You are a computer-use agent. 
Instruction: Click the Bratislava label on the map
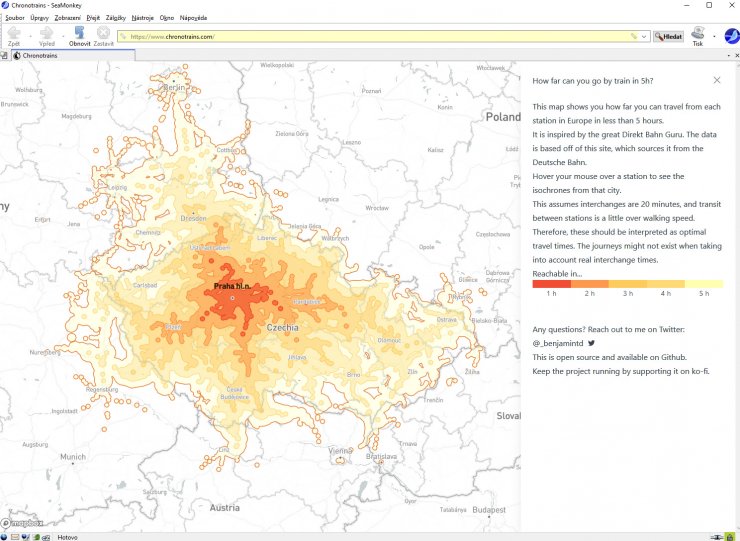tap(381, 456)
